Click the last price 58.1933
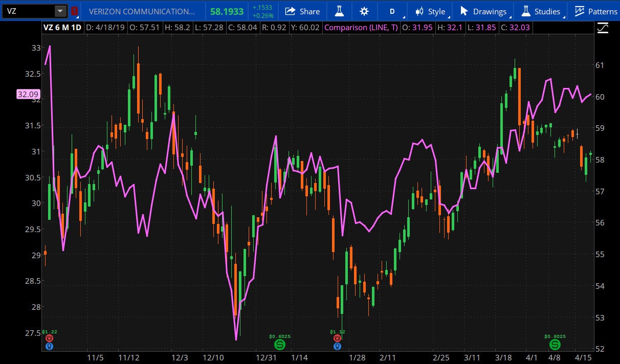 [227, 11]
